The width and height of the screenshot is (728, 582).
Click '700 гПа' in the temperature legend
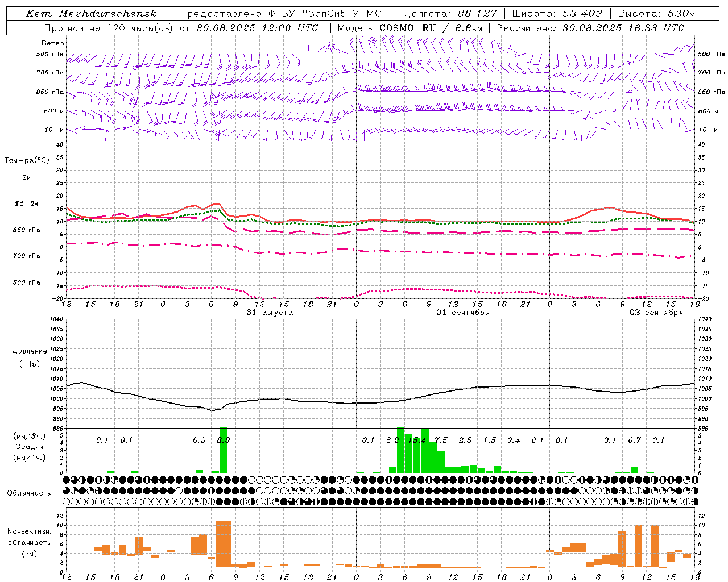tap(27, 256)
